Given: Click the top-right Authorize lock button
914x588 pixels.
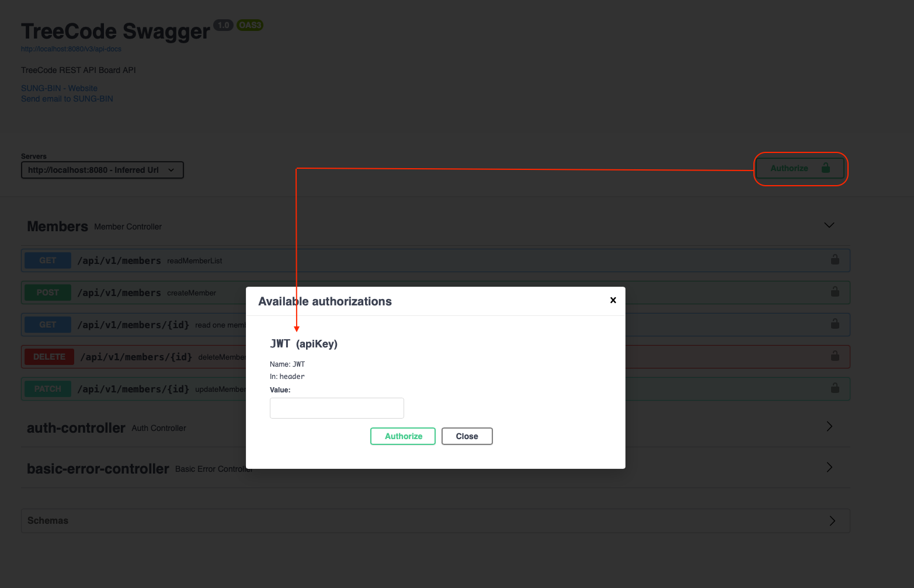Looking at the screenshot, I should click(x=800, y=168).
